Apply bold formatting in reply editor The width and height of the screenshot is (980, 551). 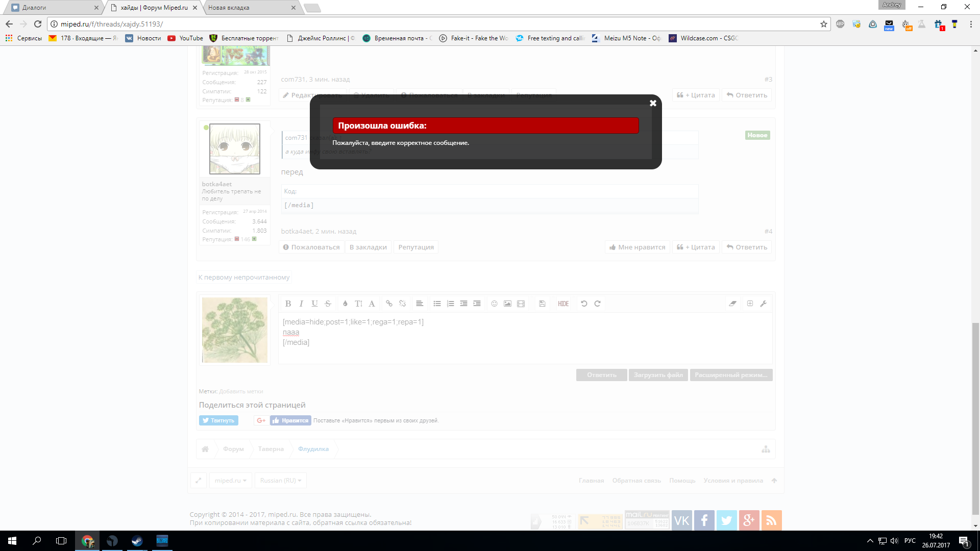pos(288,304)
